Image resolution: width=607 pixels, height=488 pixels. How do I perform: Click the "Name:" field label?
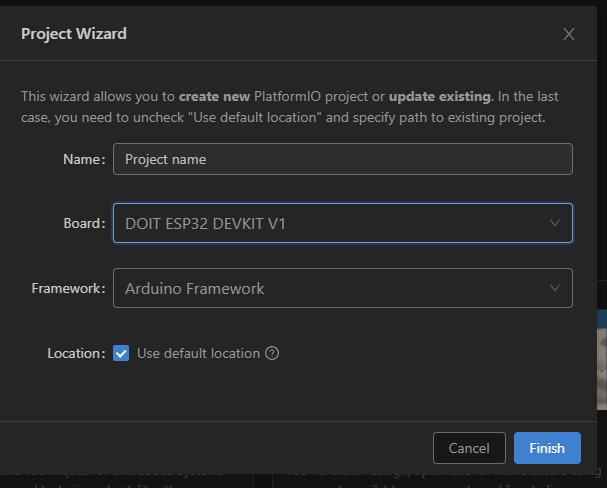tap(84, 159)
